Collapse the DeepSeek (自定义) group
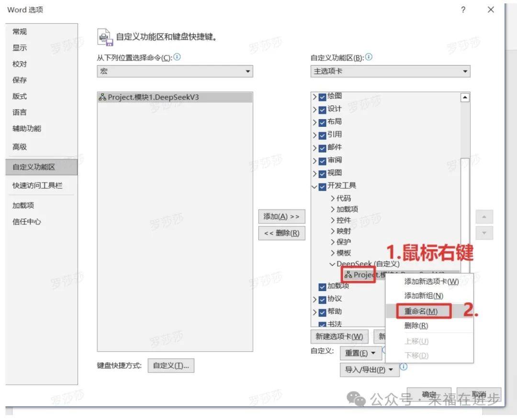Image resolution: width=517 pixels, height=420 pixels. tap(332, 264)
